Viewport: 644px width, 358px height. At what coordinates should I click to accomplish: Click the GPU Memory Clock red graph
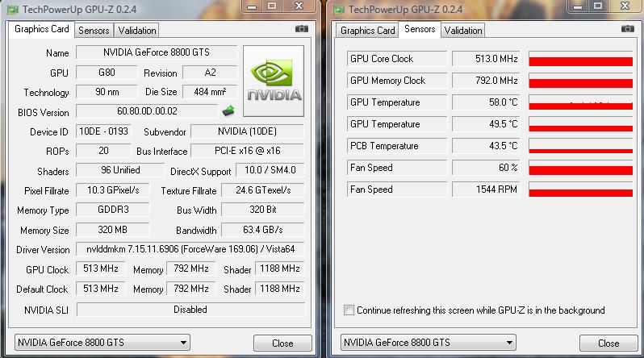click(x=581, y=81)
